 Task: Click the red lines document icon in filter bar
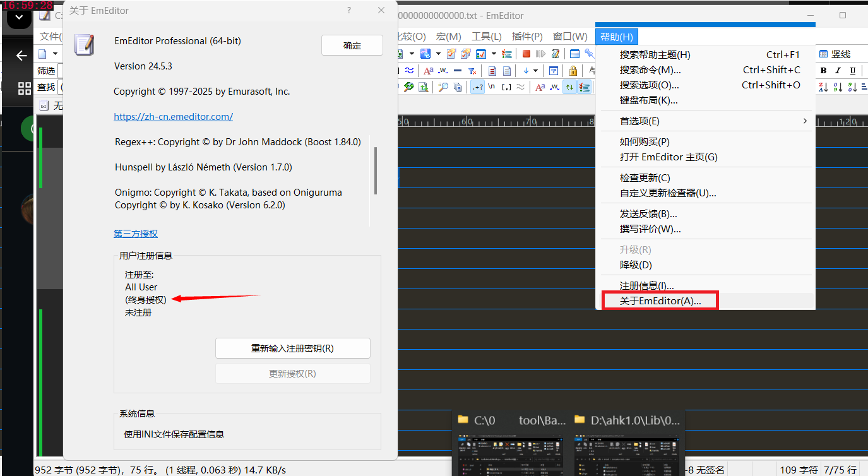coord(492,71)
